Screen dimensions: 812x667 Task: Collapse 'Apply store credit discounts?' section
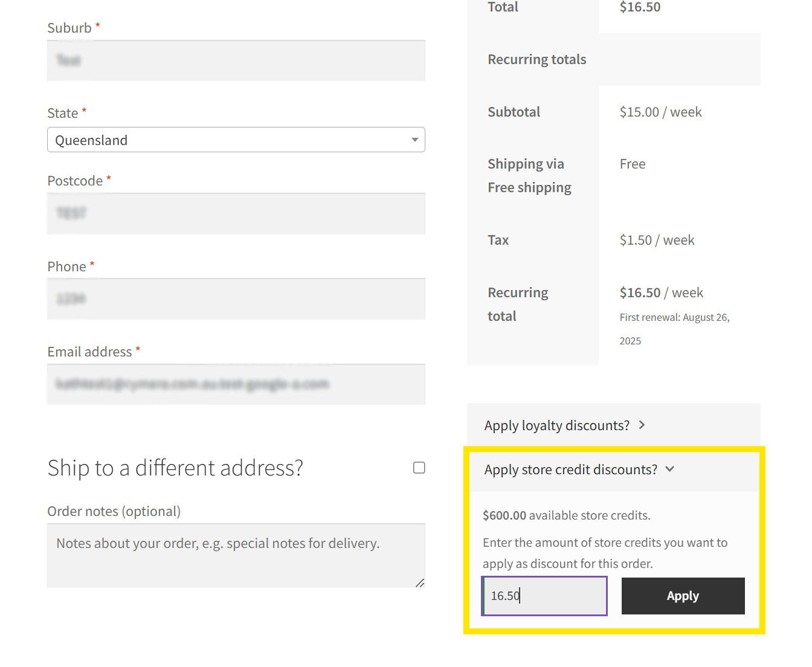click(x=570, y=469)
